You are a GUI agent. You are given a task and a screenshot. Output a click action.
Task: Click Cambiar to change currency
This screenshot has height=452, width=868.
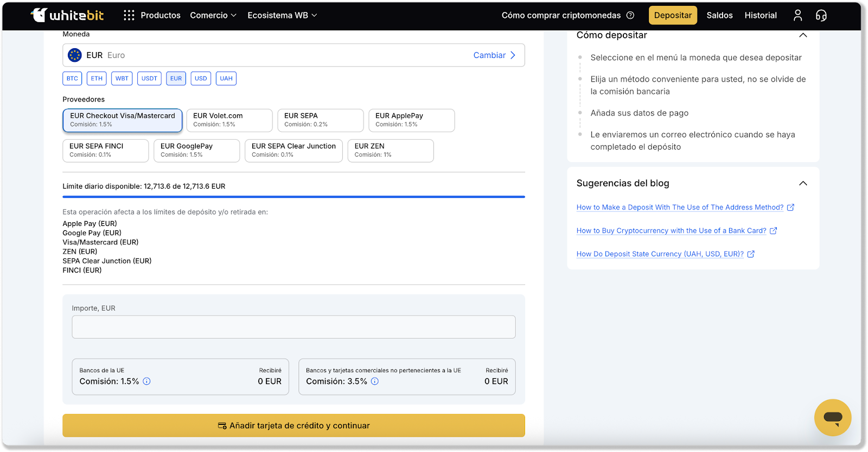click(x=494, y=55)
